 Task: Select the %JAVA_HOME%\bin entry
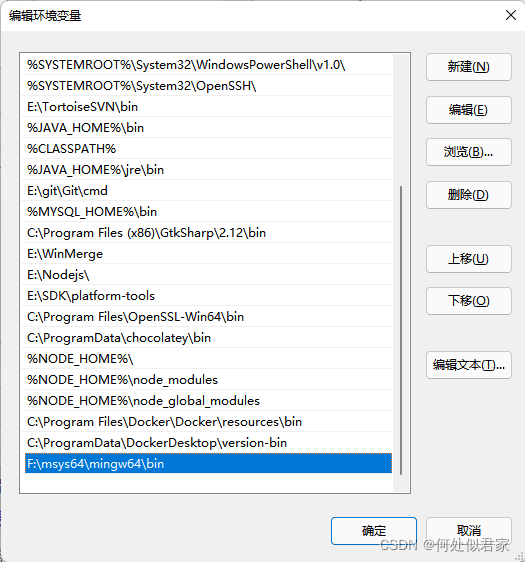(207, 128)
